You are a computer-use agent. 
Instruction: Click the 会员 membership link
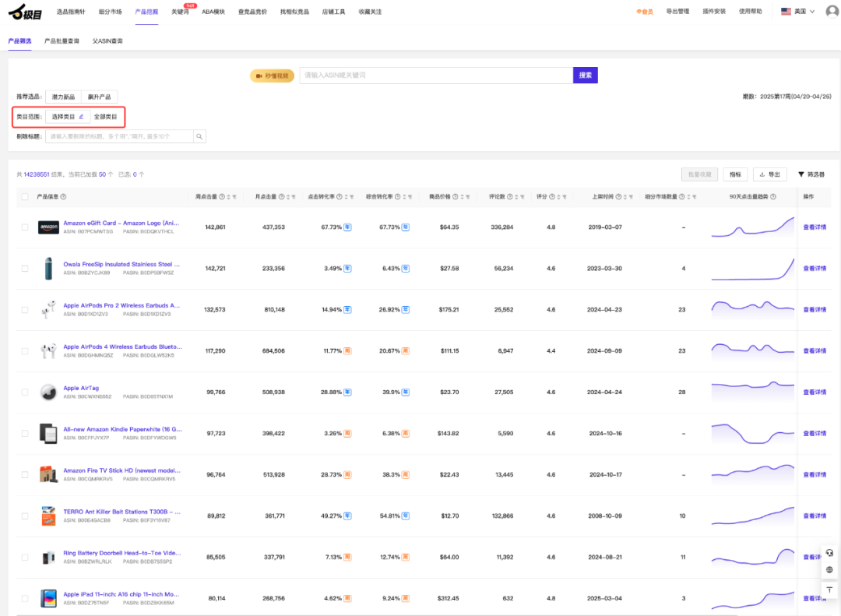tap(644, 12)
